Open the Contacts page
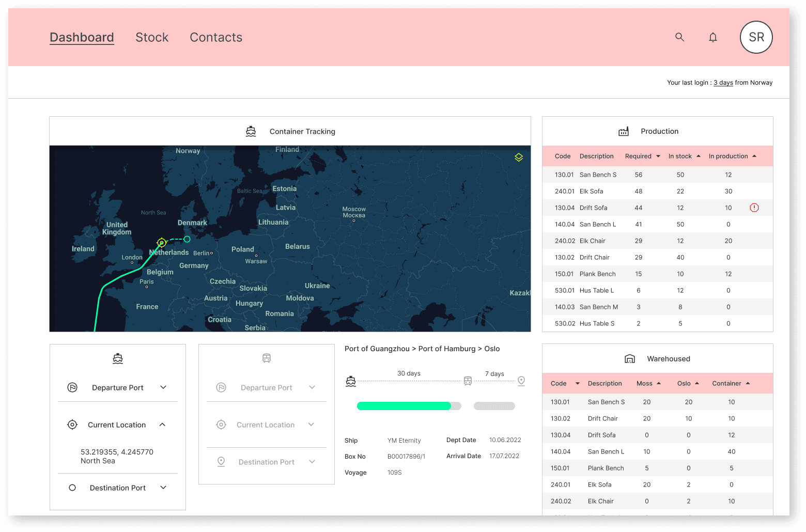 click(216, 37)
